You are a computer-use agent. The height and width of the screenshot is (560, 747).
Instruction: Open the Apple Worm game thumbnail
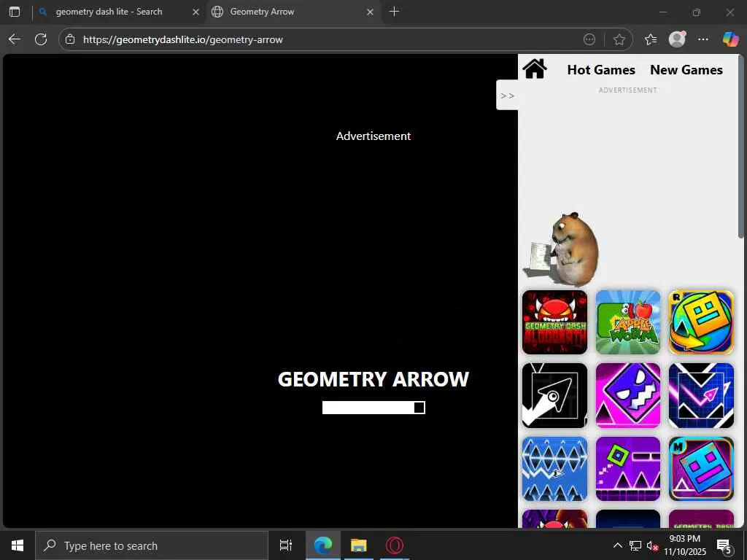point(628,322)
